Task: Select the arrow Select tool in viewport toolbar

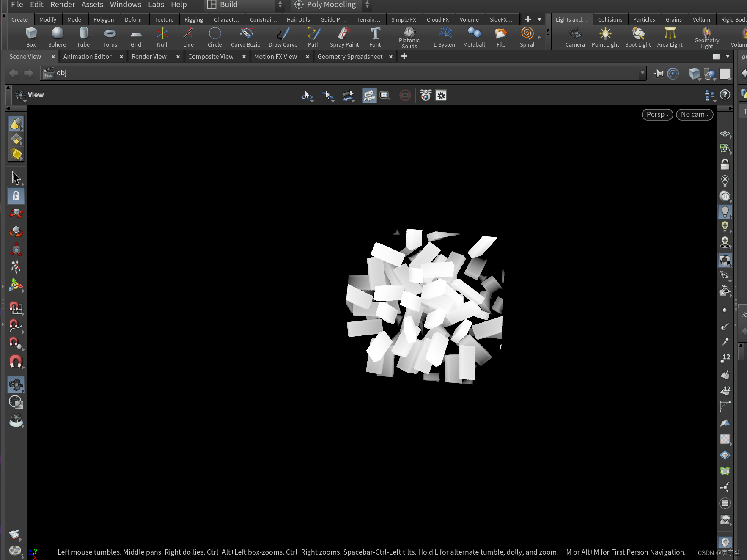Action: tap(16, 178)
